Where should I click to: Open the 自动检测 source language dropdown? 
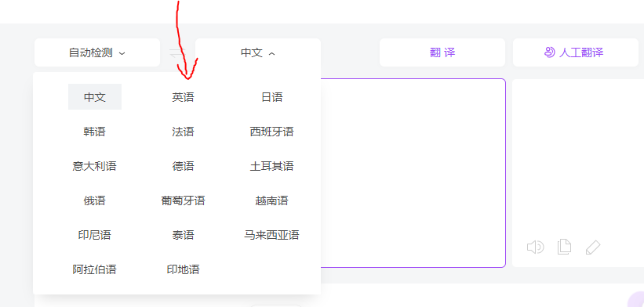(x=97, y=52)
